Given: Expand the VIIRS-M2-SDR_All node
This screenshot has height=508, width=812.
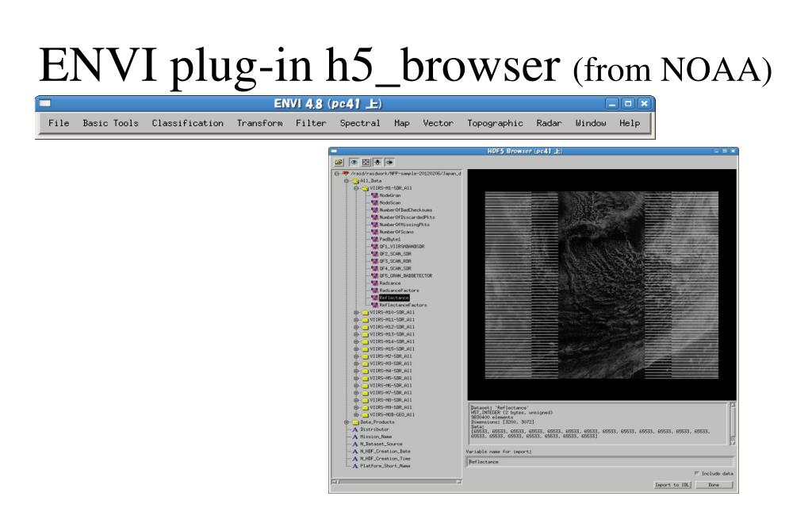Looking at the screenshot, I should (x=356, y=356).
